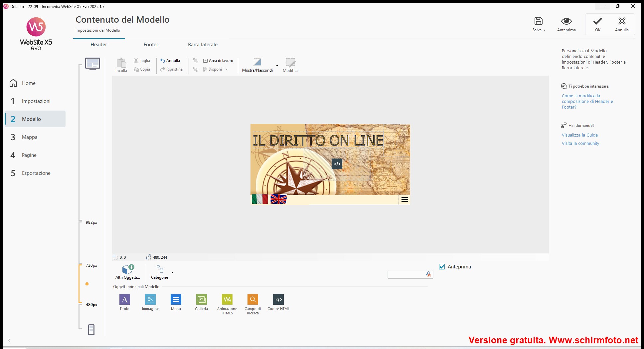Expand the Salva dropdown arrow

(x=545, y=30)
